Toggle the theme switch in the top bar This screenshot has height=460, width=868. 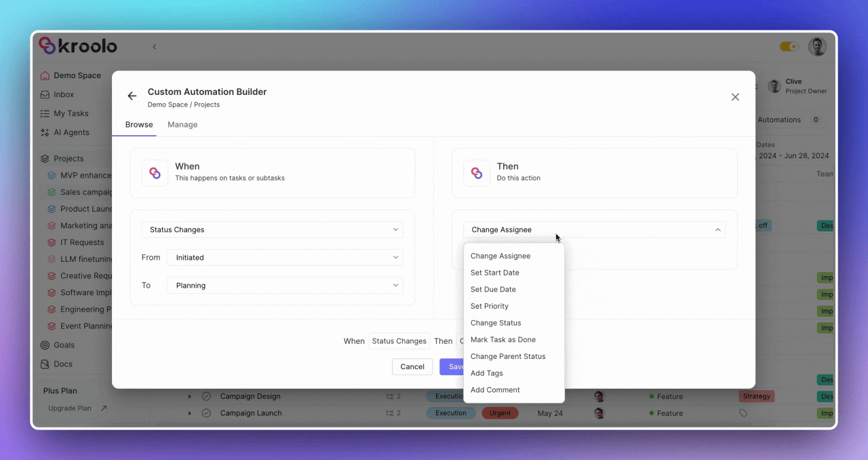click(x=789, y=46)
